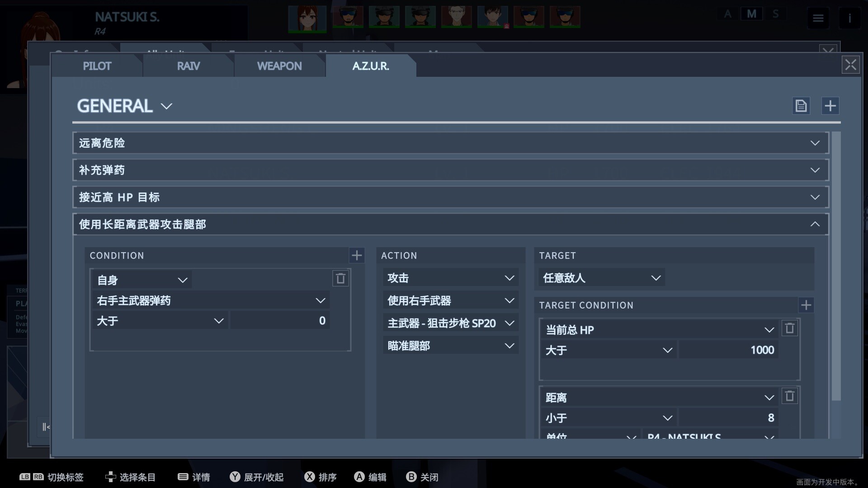Click the document list icon beside GENERAL
Viewport: 868px width, 488px height.
[801, 106]
